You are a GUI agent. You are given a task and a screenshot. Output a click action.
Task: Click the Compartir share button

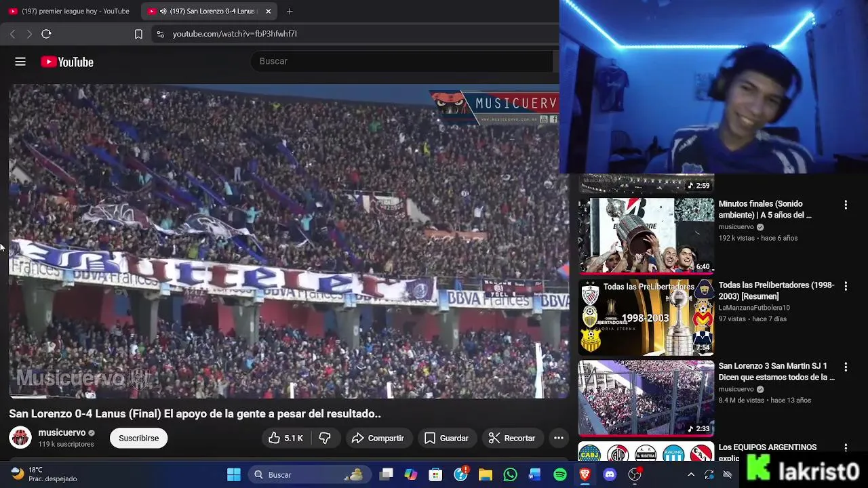click(378, 439)
